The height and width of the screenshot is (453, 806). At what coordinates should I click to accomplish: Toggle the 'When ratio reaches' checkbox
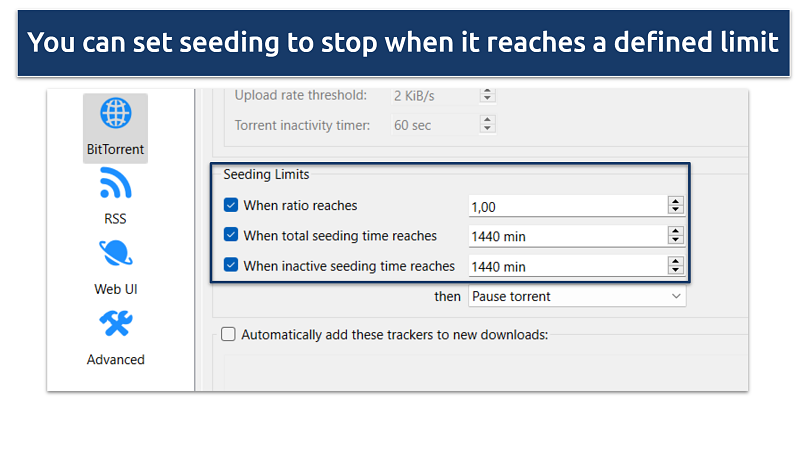232,206
